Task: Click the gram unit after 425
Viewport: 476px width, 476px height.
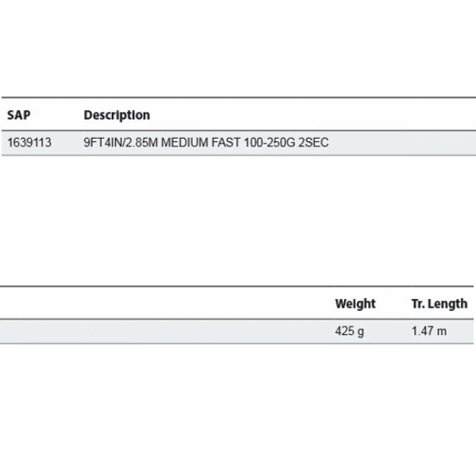Action: click(x=361, y=332)
